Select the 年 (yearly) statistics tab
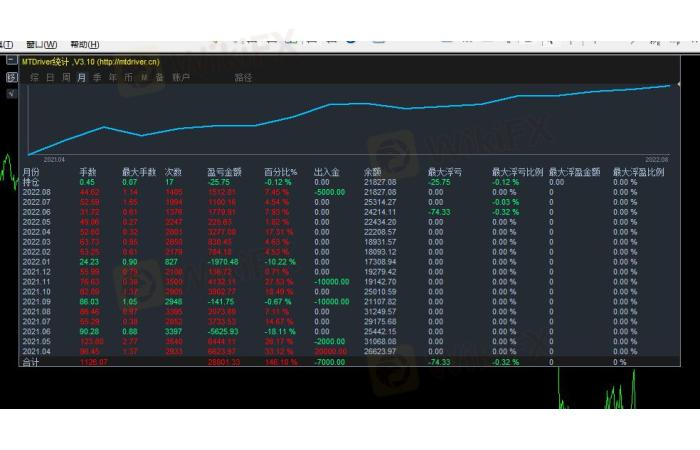This screenshot has width=700, height=450. [x=113, y=77]
